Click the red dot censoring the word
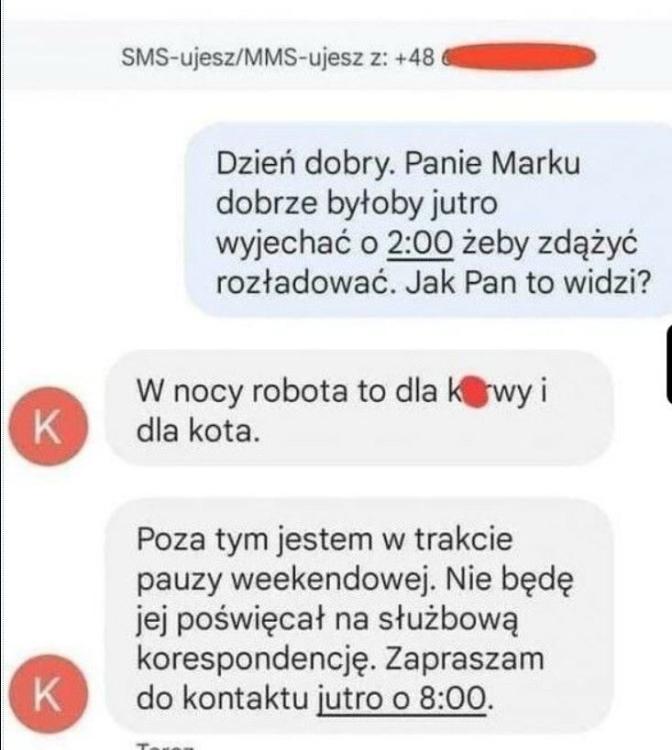The height and width of the screenshot is (750, 672). 475,392
